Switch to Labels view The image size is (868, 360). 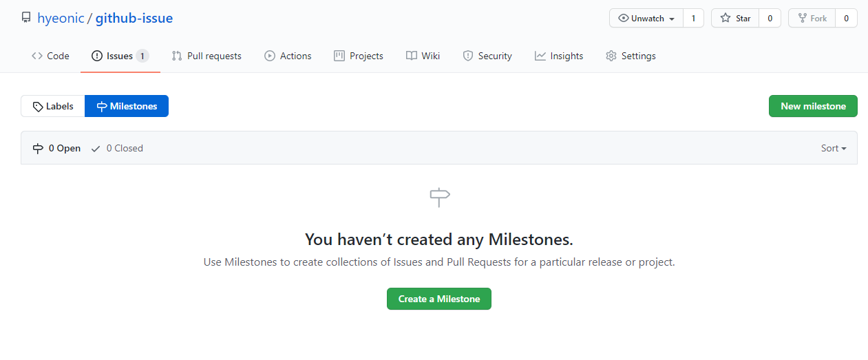[x=53, y=106]
